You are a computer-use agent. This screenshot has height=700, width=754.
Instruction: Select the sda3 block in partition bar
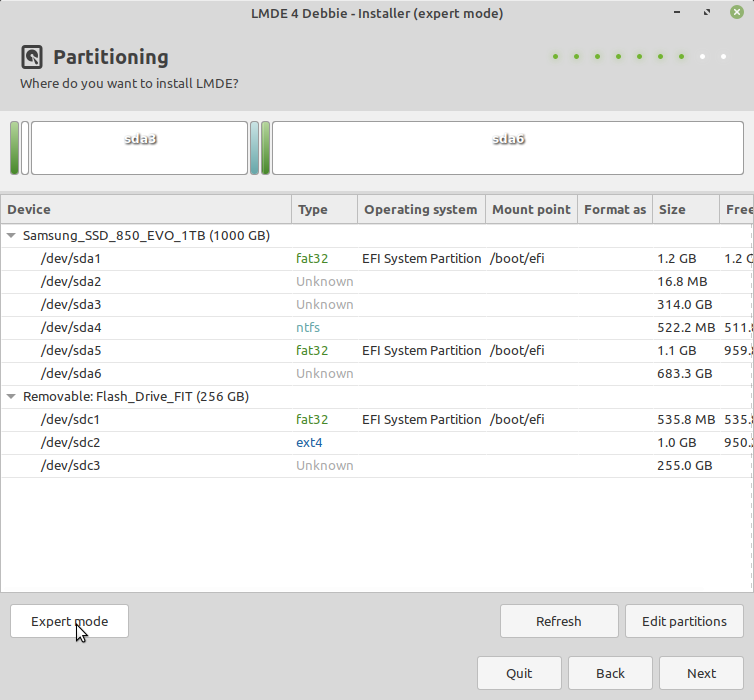coord(139,148)
